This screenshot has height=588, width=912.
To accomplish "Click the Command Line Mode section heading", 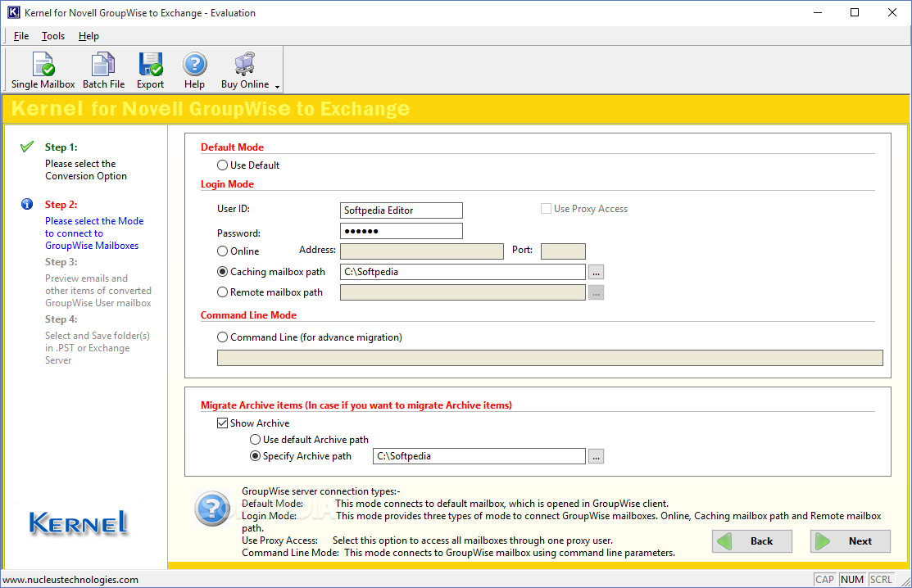I will click(x=248, y=315).
